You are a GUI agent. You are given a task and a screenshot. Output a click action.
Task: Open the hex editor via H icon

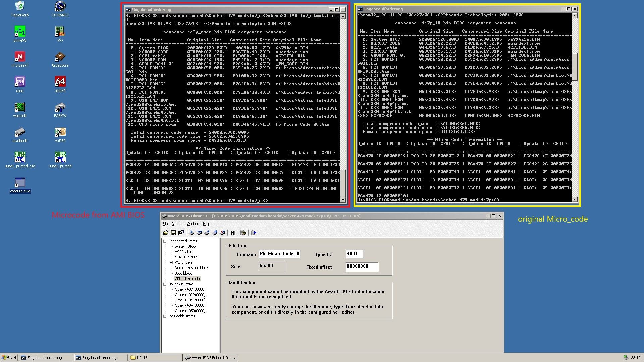pos(233,233)
